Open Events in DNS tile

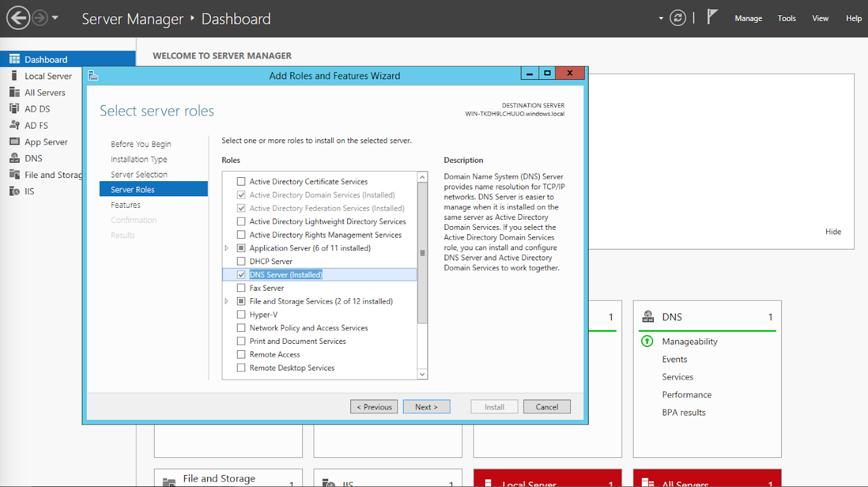point(674,359)
